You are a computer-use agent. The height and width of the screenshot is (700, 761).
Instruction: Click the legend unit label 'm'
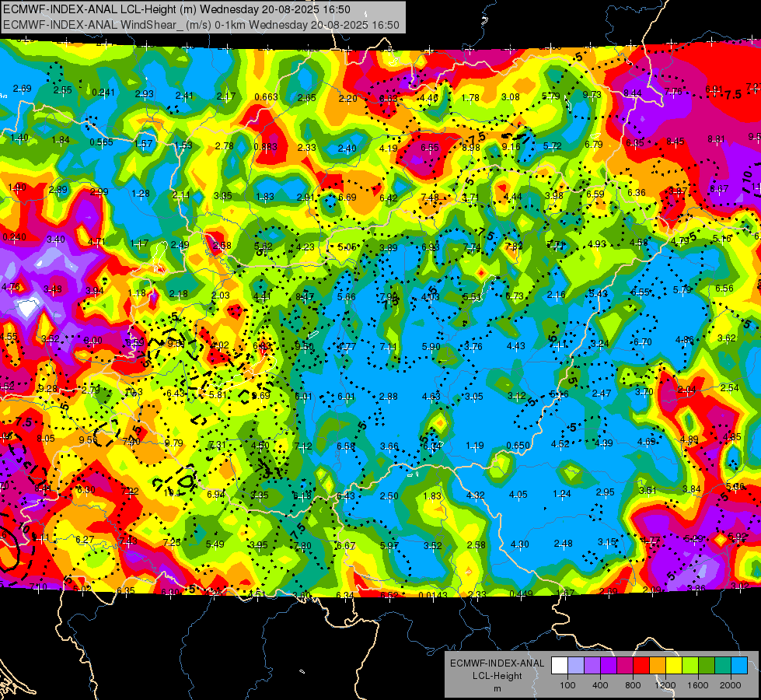497,688
